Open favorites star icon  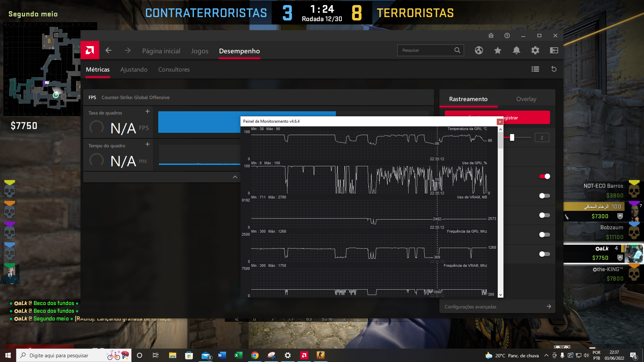pyautogui.click(x=498, y=50)
